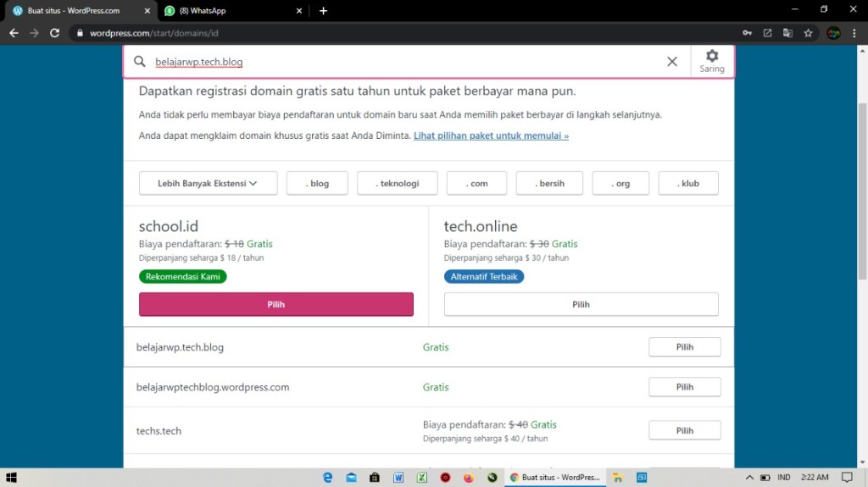Open the Lihat pilihan paket link
This screenshot has height=487, width=868.
pyautogui.click(x=491, y=136)
